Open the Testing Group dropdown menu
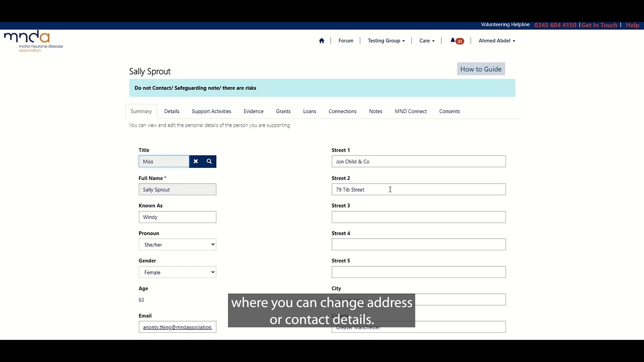644x362 pixels. (386, 41)
